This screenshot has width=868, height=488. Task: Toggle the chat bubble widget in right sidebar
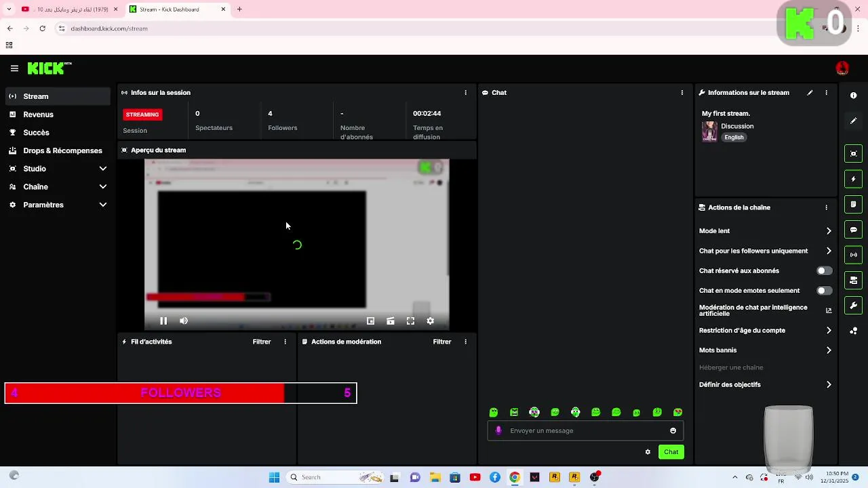[854, 230]
